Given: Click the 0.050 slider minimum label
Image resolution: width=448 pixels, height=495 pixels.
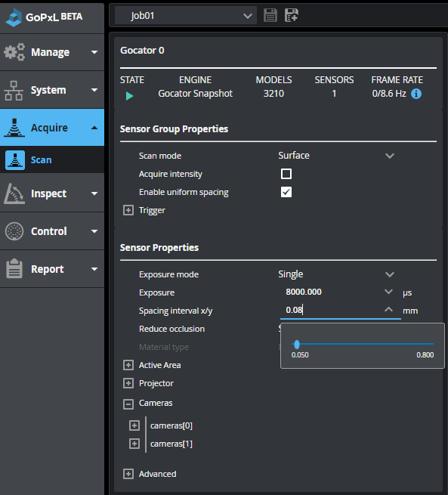Looking at the screenshot, I should 300,355.
